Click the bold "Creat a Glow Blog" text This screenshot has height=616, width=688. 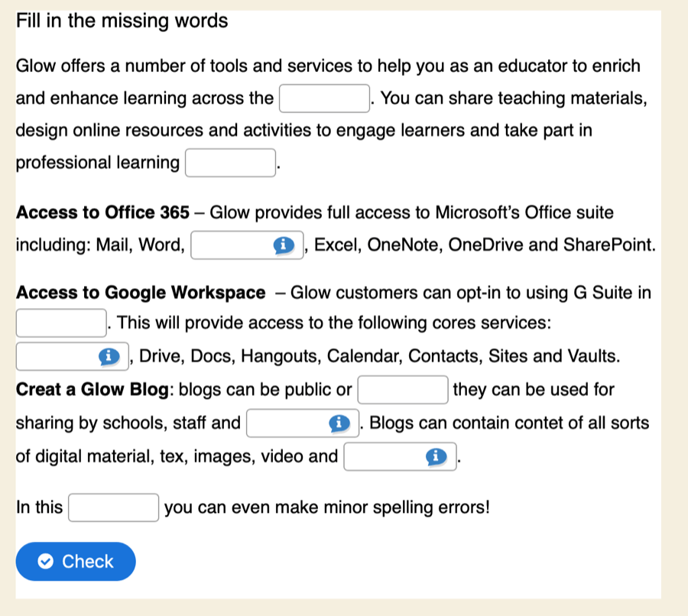[x=92, y=390]
